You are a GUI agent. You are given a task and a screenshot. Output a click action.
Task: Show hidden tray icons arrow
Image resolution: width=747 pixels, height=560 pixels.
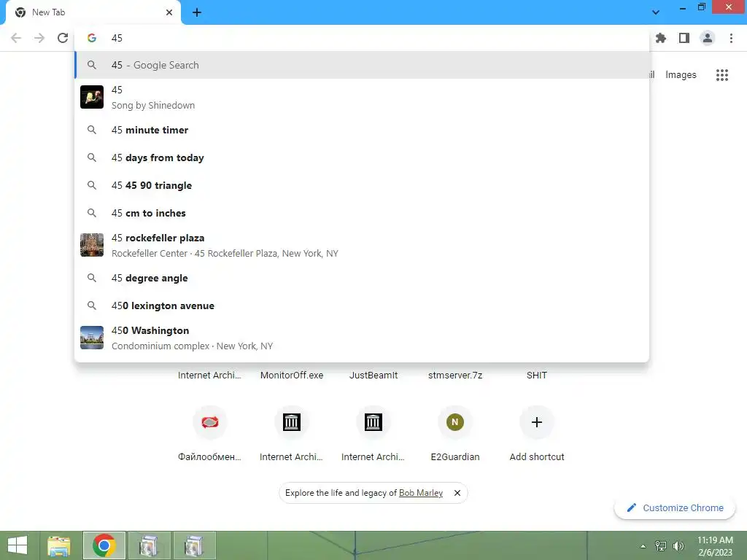[x=643, y=546]
